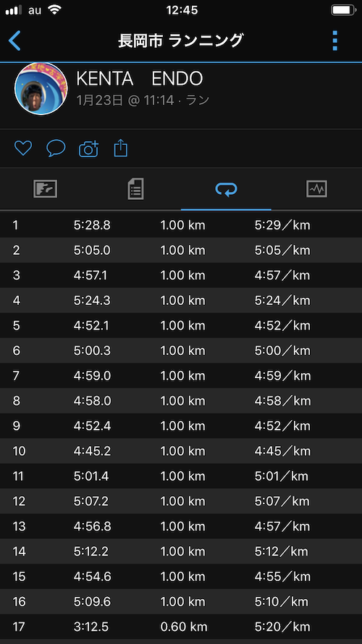Like the activity with the heart icon
The height and width of the screenshot is (644, 362).
(23, 149)
